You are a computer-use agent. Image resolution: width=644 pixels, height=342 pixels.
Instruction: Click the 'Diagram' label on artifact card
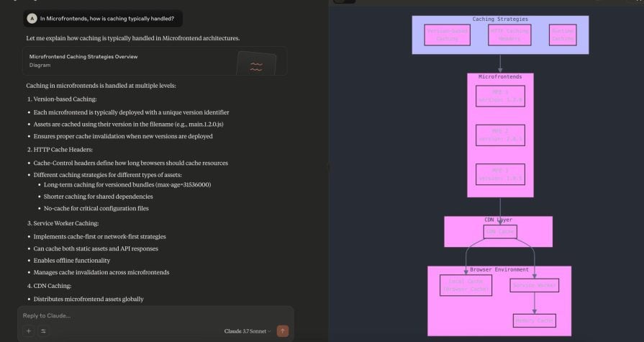click(x=40, y=65)
